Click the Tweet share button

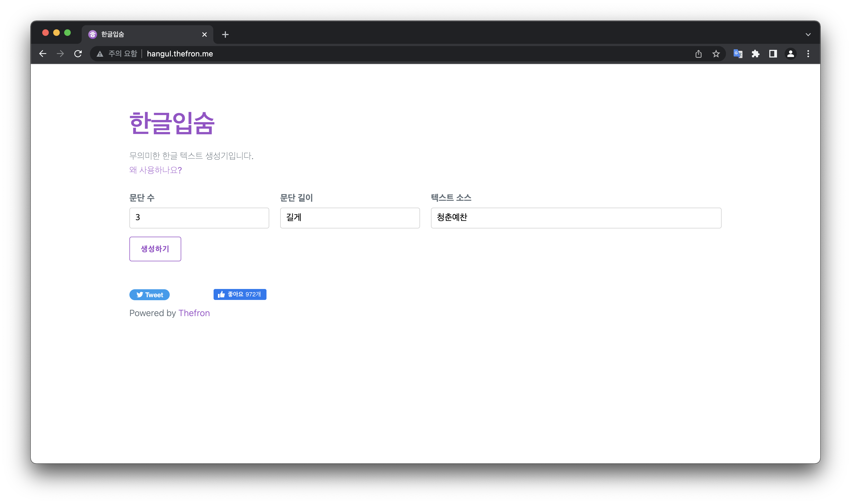click(x=149, y=294)
